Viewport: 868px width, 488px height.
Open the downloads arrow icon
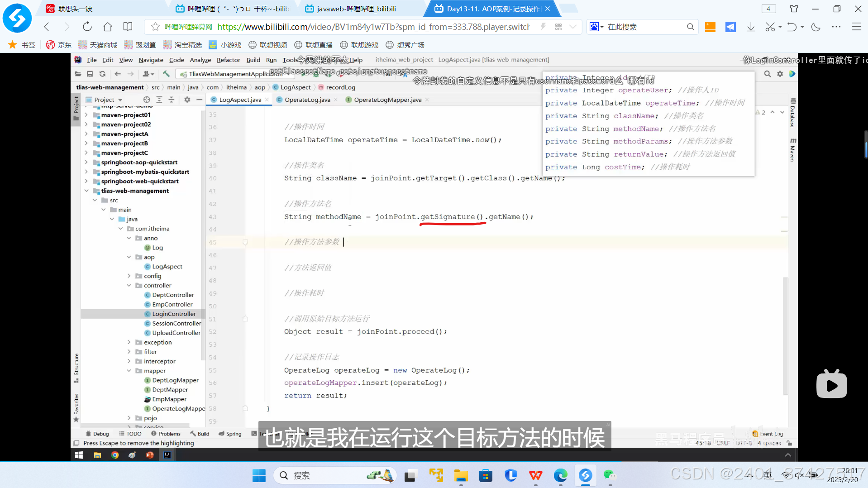751,27
